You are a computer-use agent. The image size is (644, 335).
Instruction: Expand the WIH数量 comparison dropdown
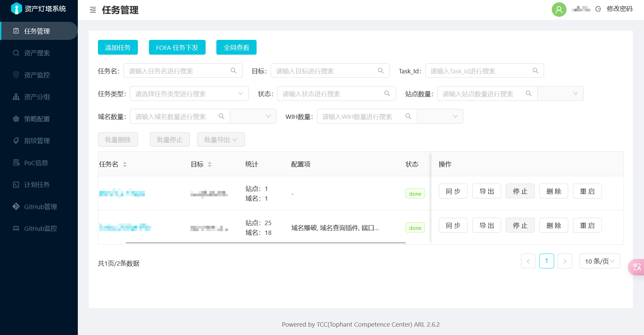tap(440, 117)
